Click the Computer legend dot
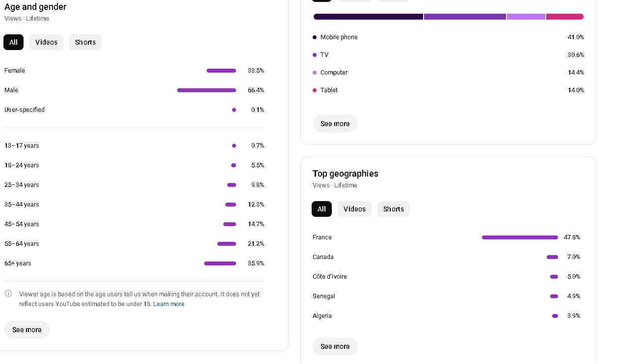640x364 pixels. coord(315,73)
